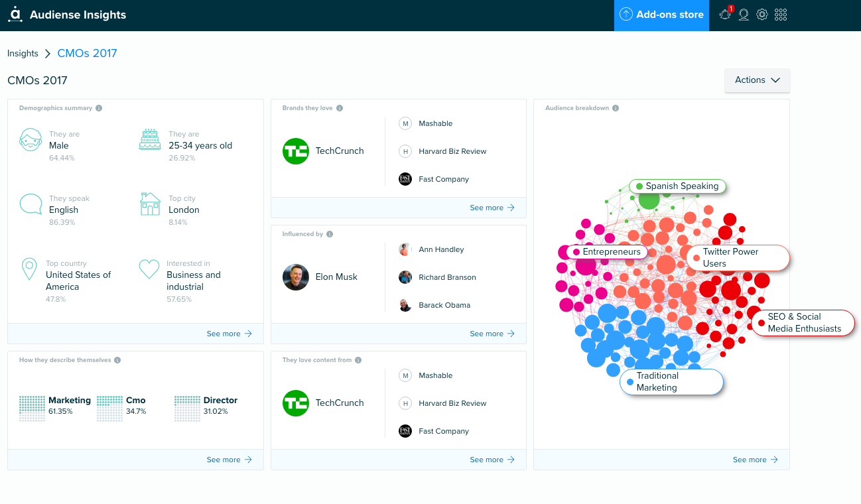This screenshot has height=504, width=861.
Task: See more of Influenced by panel
Action: 492,334
